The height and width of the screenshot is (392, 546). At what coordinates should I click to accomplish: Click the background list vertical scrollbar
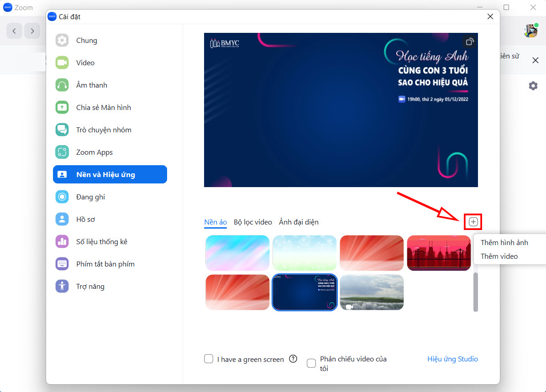(x=475, y=292)
